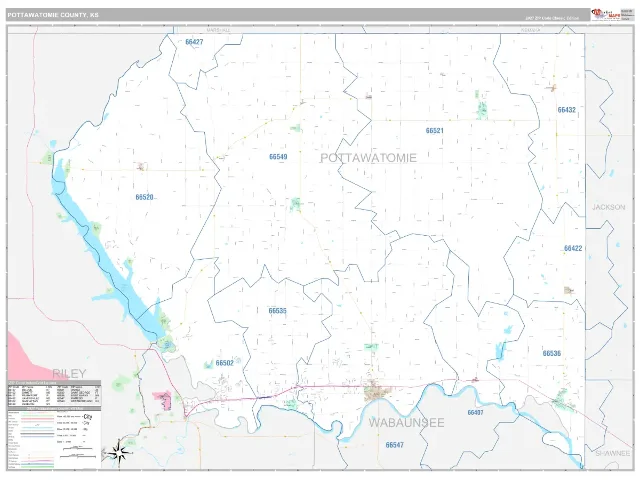Click the 66535 ZIP code label

point(278,311)
